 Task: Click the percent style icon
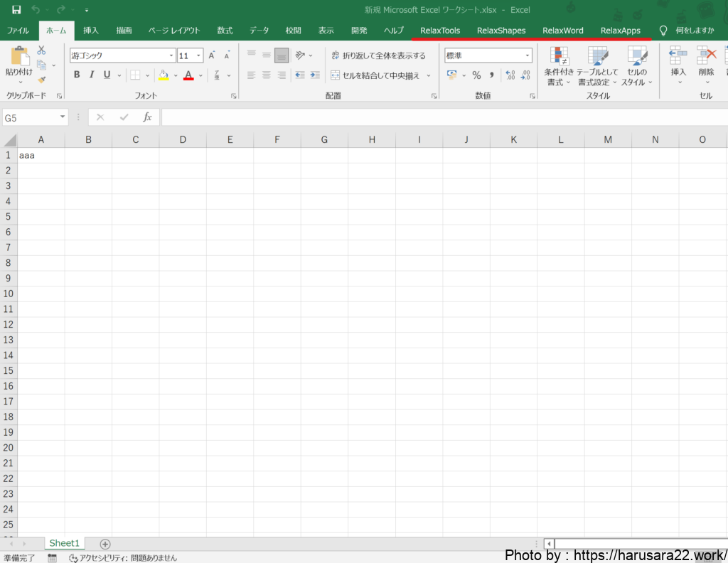(476, 75)
